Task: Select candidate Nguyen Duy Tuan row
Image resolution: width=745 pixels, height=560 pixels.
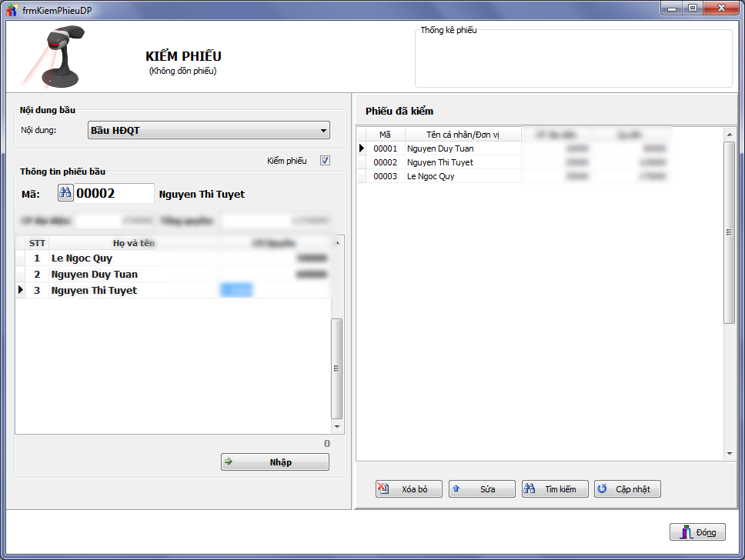Action: pos(94,275)
